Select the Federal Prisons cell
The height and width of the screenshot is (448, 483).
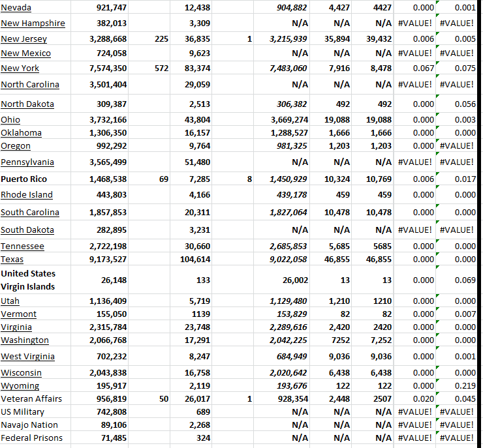[x=31, y=438]
